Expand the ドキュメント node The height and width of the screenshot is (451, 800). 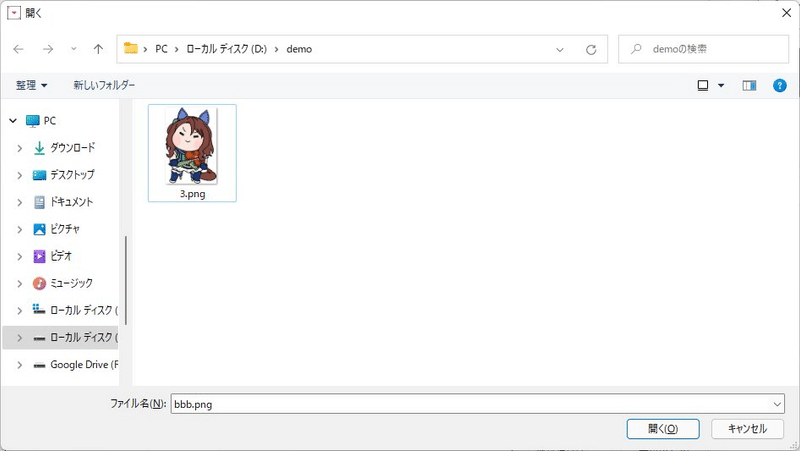click(19, 202)
